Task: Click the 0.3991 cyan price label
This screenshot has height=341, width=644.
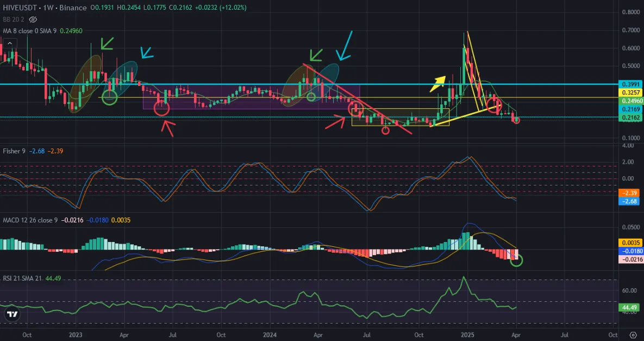Action: click(630, 84)
